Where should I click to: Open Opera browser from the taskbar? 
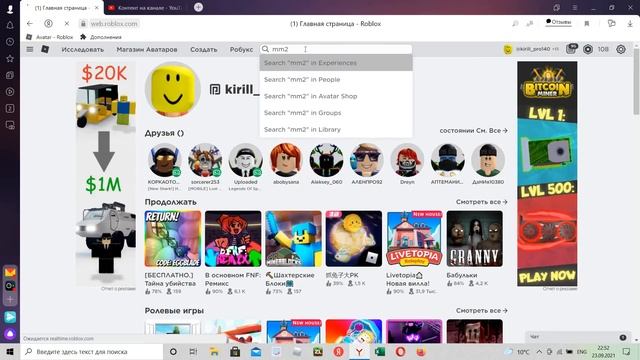(x=400, y=351)
